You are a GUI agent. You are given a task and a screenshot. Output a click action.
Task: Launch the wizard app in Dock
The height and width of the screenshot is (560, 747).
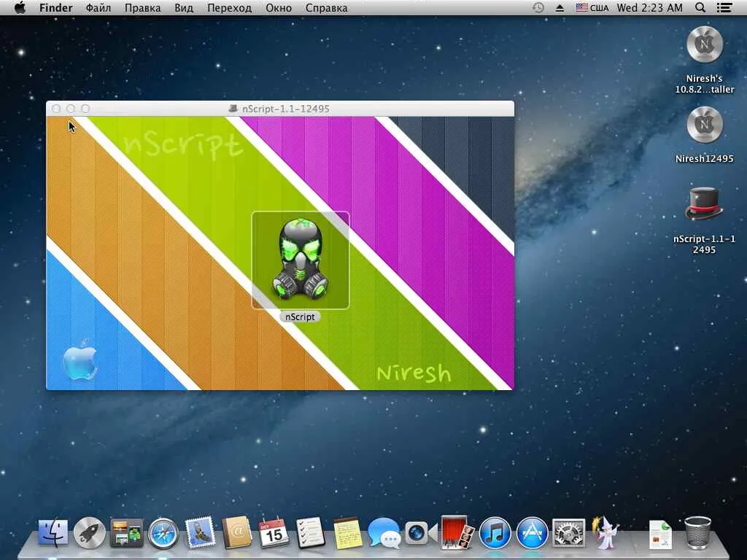605,532
